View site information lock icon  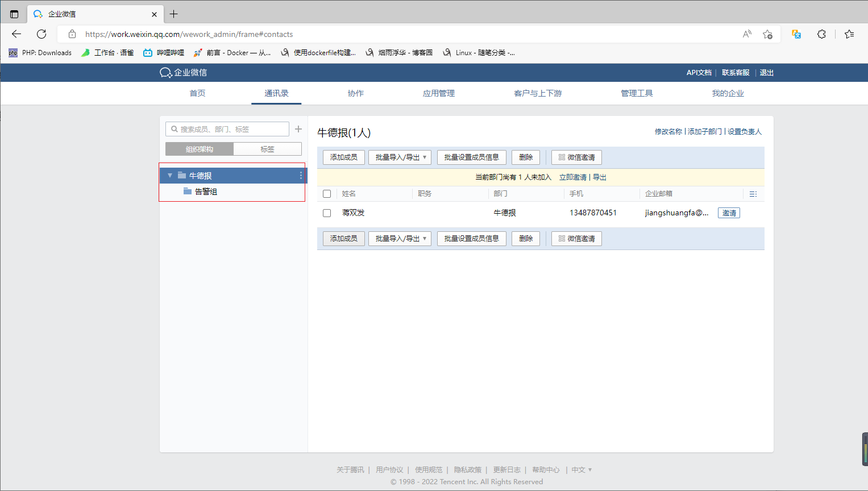pyautogui.click(x=72, y=34)
